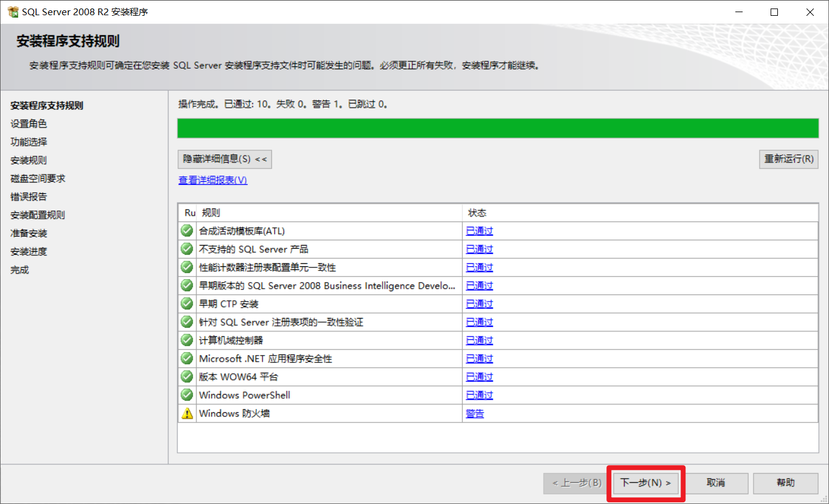Click rule text Windows PowerShell
829x504 pixels.
click(245, 395)
